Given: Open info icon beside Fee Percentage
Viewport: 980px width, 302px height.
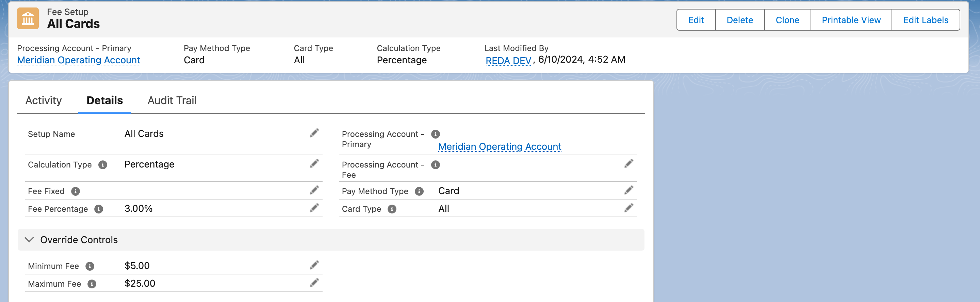Looking at the screenshot, I should click(x=99, y=209).
